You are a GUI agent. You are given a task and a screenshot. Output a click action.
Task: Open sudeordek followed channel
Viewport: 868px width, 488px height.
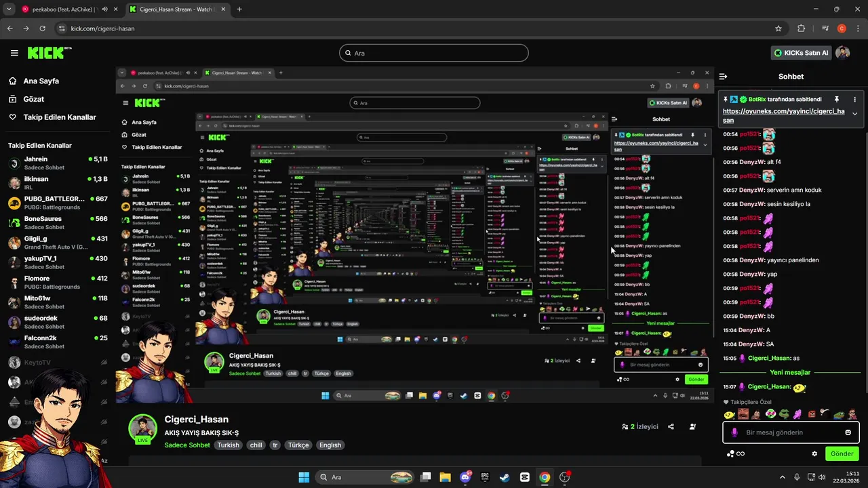coord(57,322)
